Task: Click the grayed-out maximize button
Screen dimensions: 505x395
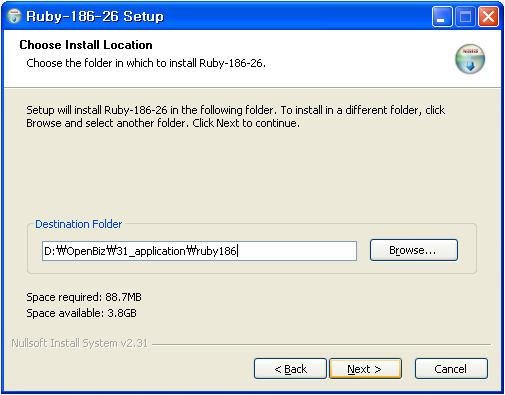Action: click(465, 16)
